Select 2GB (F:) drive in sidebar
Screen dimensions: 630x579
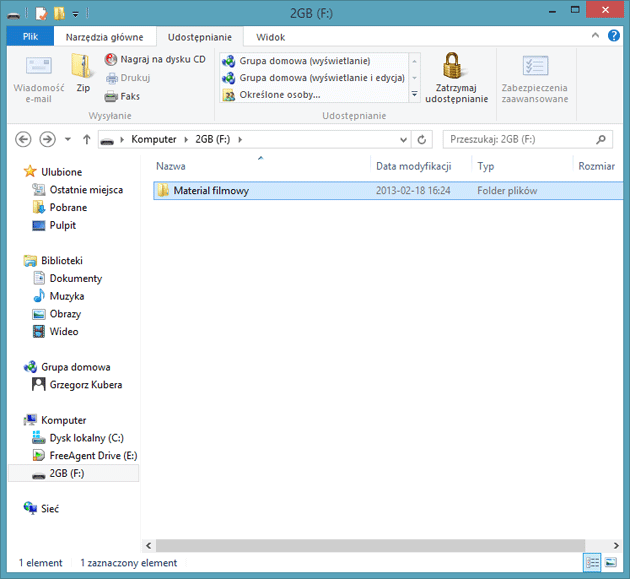point(74,473)
